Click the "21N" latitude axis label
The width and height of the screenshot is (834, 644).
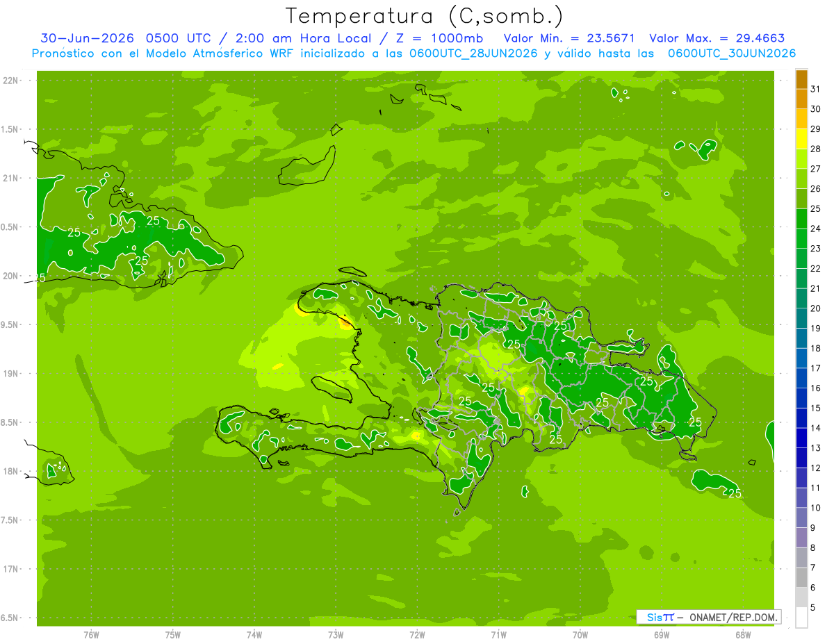point(11,179)
